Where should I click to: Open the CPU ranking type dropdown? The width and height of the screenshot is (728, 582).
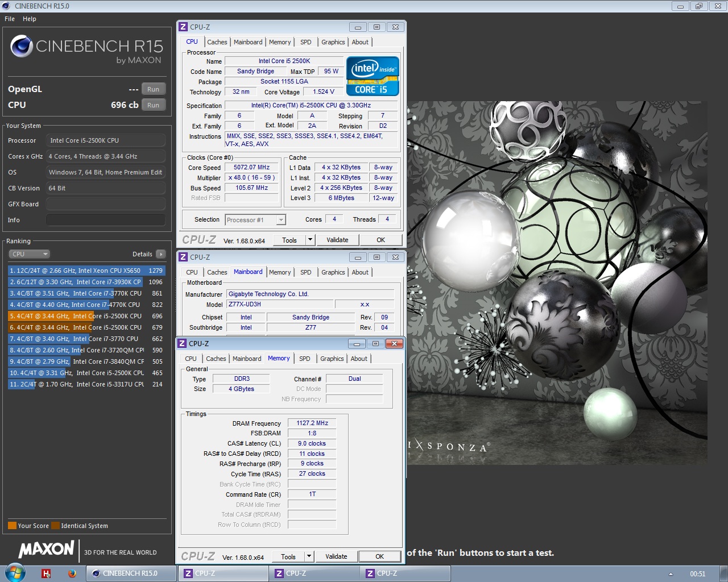pos(30,254)
